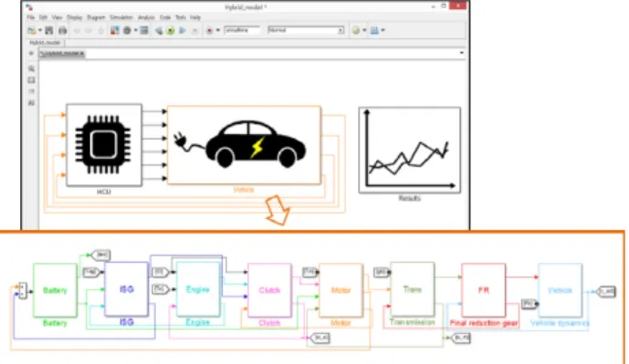Select the Vehicle electric car block
Screen dimensions: 629x364
click(x=244, y=145)
